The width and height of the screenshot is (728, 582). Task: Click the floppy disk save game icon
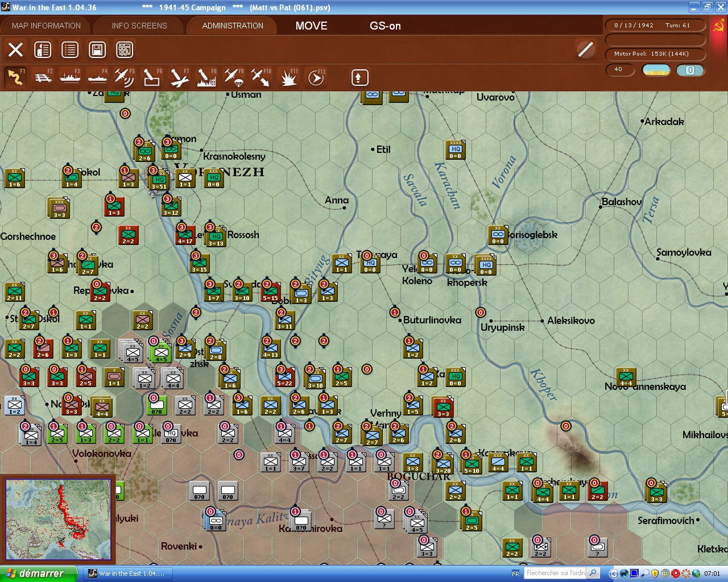click(97, 49)
